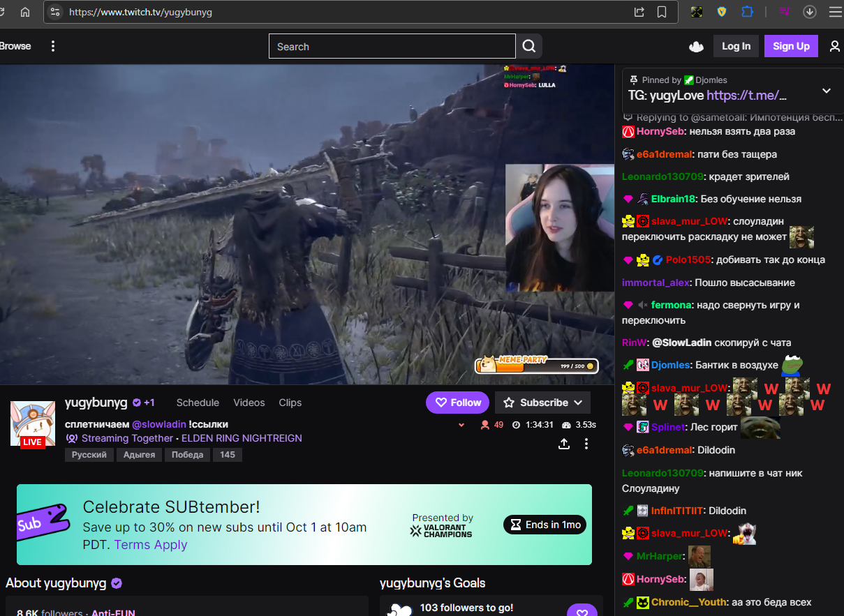Click the yugybunyg channel avatar
Viewport: 844px width, 616px height.
[32, 423]
